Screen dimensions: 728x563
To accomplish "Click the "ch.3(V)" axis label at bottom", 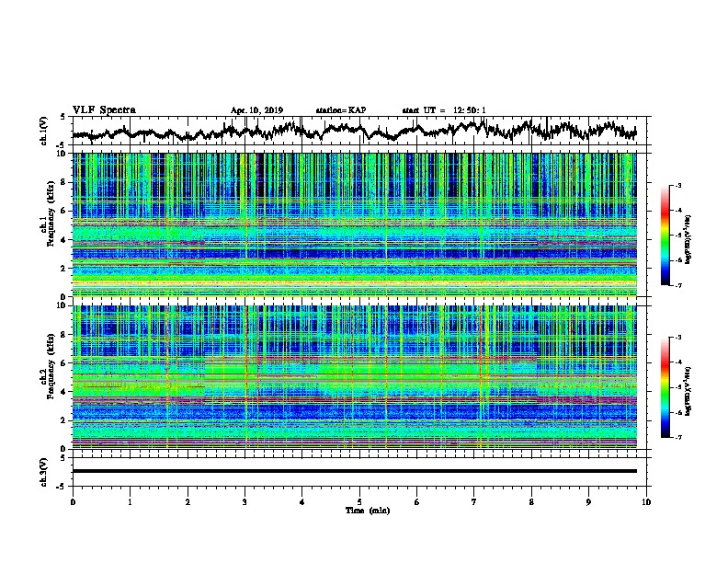I will 43,473.
